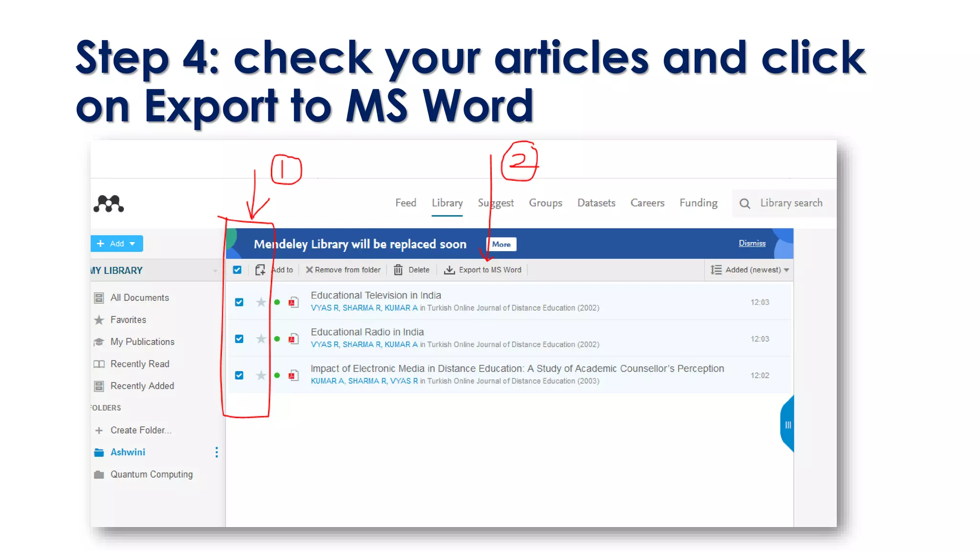The width and height of the screenshot is (980, 551).
Task: Select Recently Read in sidebar
Action: click(140, 364)
